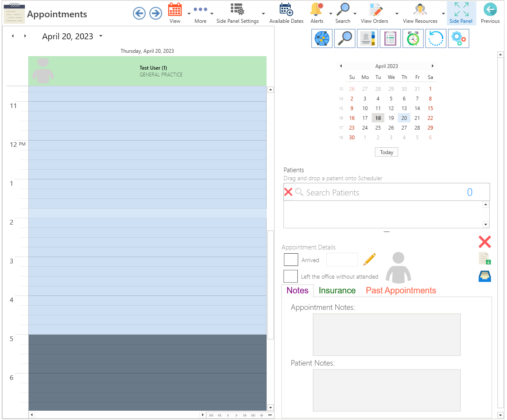The height and width of the screenshot is (420, 507).
Task: Open the gears settings icon in side panel
Action: 458,38
